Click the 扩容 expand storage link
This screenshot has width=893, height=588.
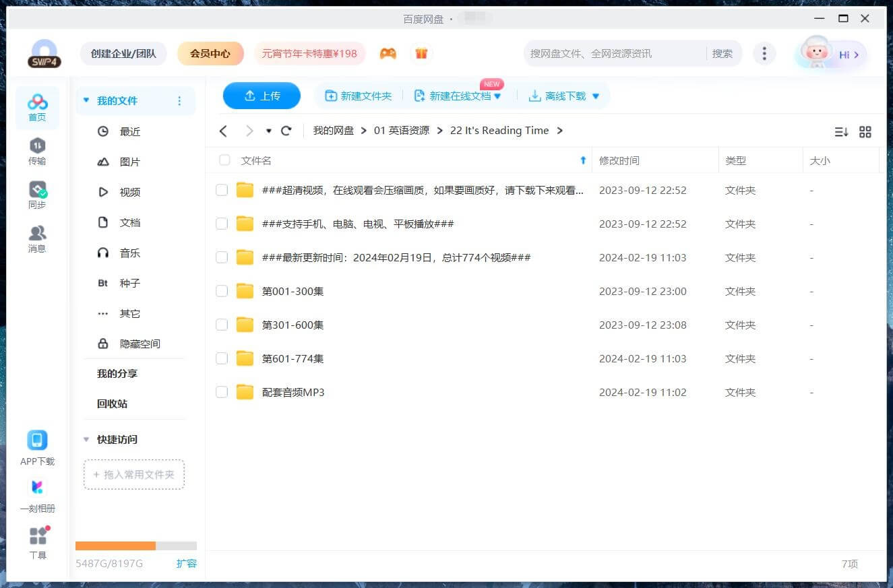pos(186,563)
